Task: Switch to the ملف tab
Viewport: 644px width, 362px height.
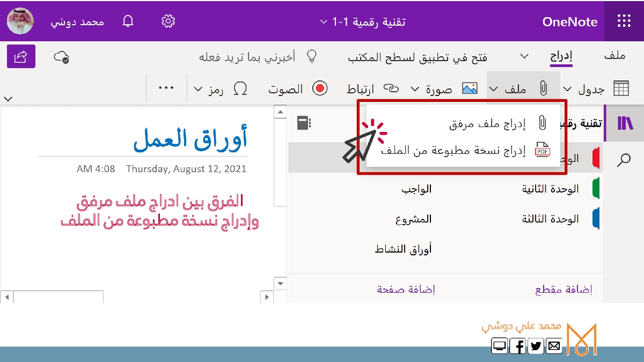Action: click(614, 56)
